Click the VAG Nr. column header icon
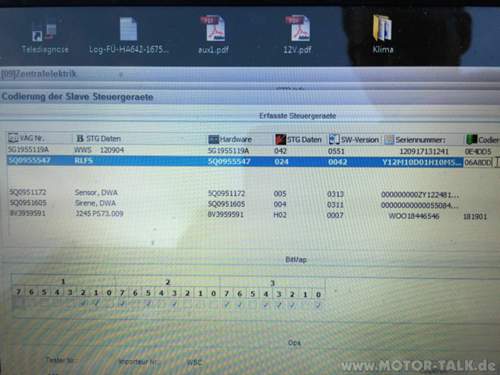The width and height of the screenshot is (500, 375). tap(13, 138)
